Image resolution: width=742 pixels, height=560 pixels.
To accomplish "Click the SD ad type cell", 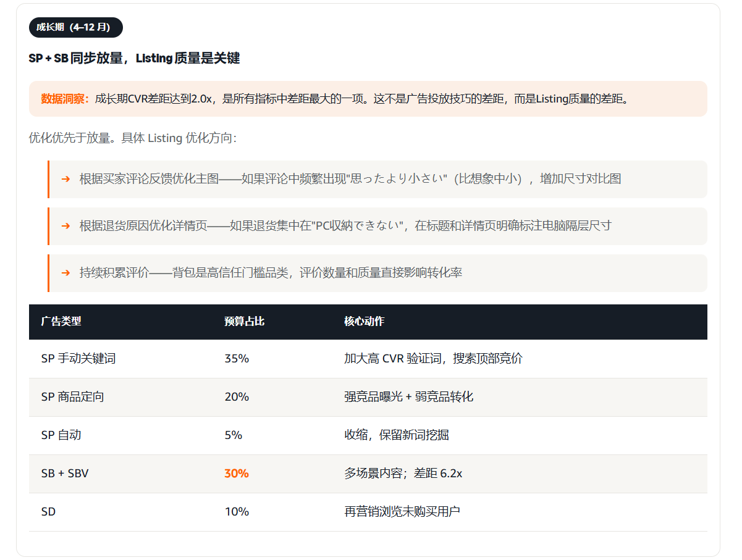I will click(48, 512).
